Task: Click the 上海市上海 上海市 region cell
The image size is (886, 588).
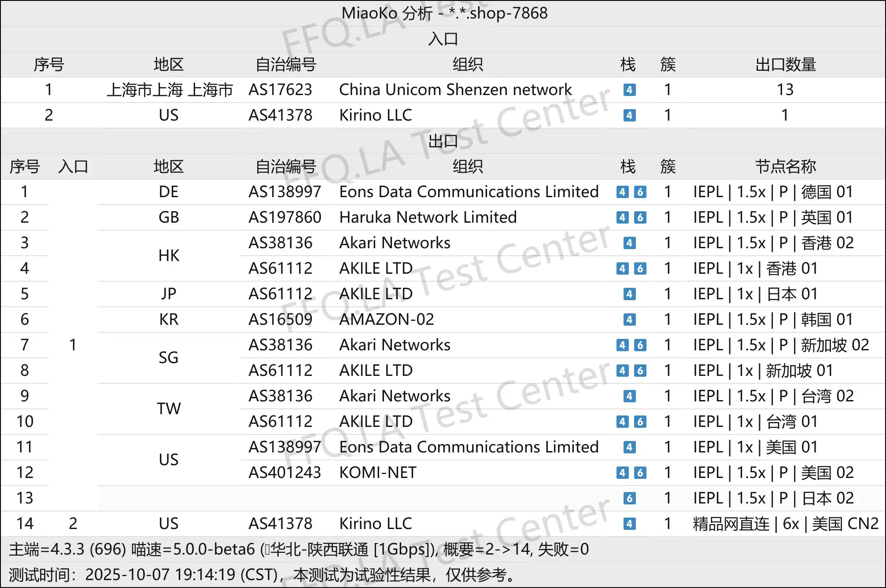Action: 170,90
